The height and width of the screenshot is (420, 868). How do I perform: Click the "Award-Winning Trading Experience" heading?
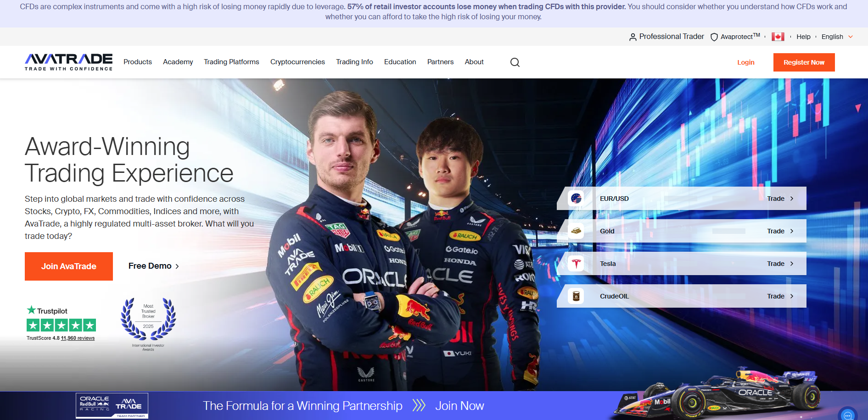(x=129, y=160)
